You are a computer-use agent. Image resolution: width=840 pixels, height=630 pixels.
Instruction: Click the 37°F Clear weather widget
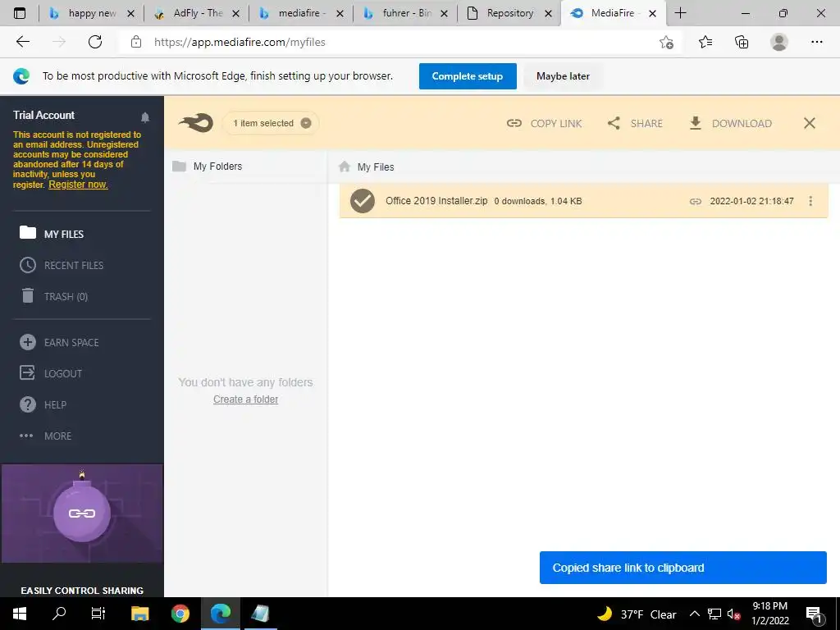(x=637, y=614)
